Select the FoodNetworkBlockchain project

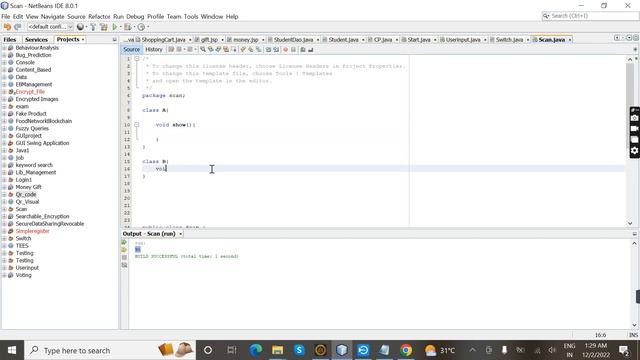44,121
